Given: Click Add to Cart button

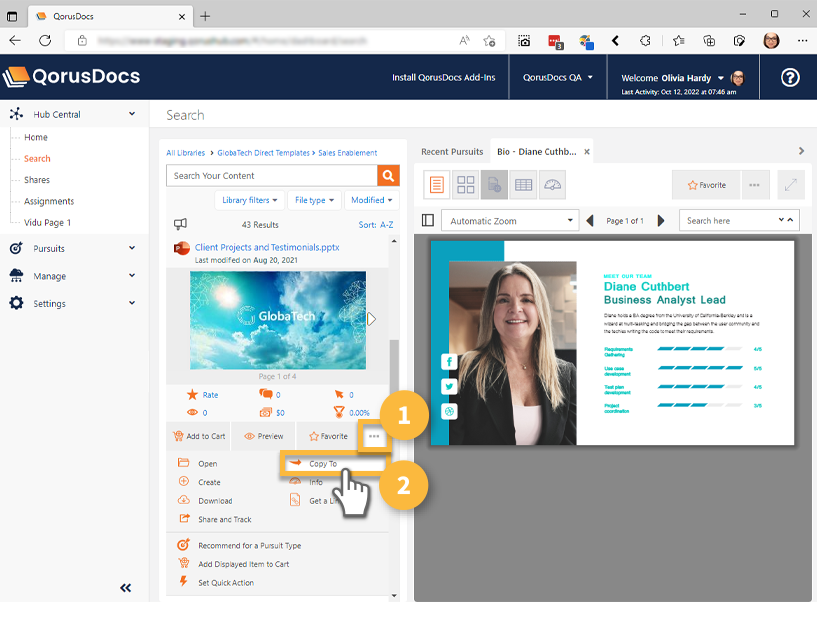Looking at the screenshot, I should tap(199, 436).
